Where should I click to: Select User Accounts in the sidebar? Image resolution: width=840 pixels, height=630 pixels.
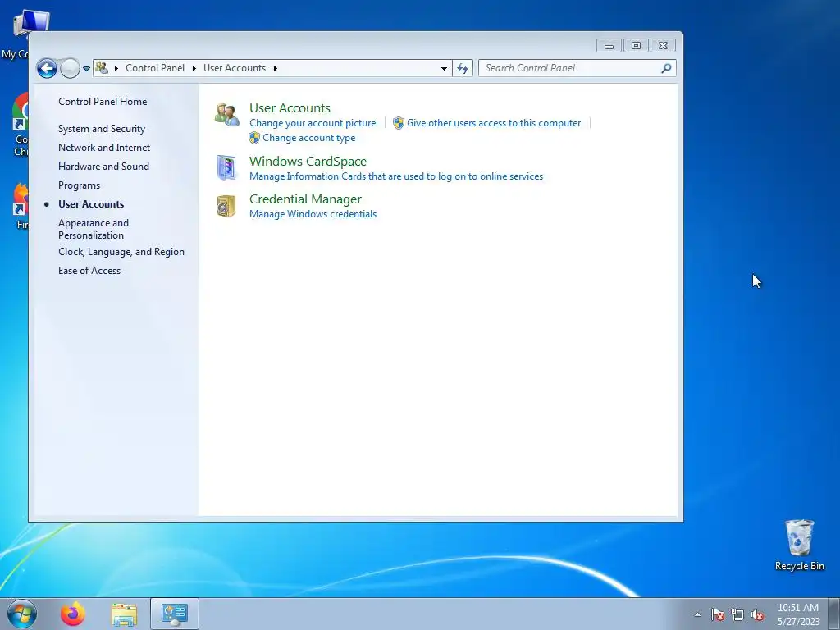(x=91, y=204)
